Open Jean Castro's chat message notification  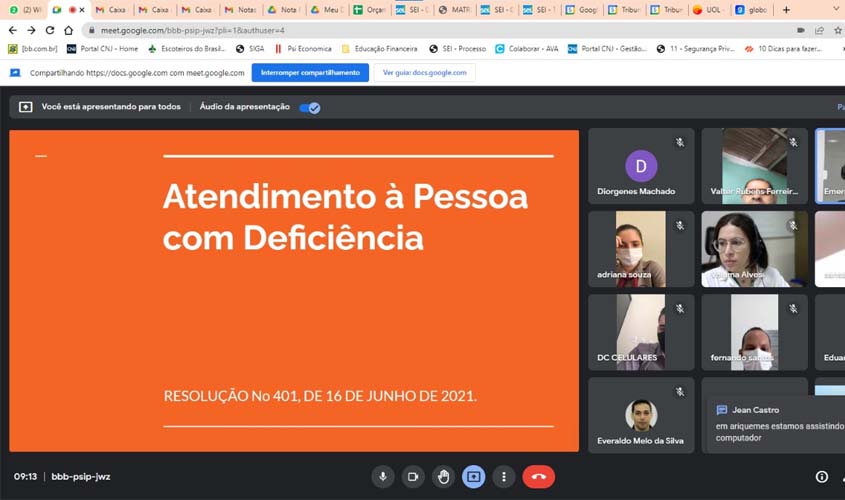pos(775,423)
